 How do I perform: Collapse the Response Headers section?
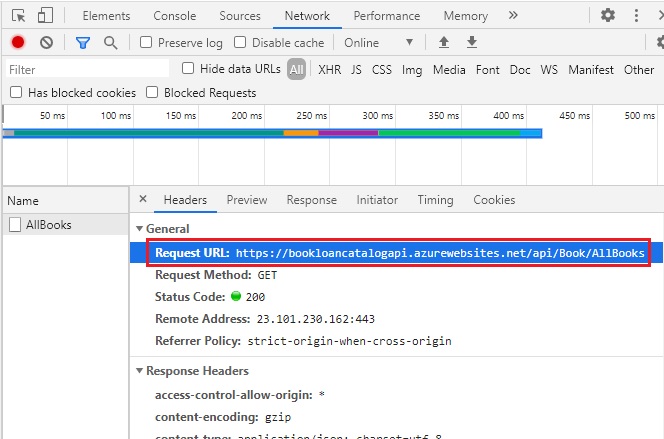click(x=139, y=371)
